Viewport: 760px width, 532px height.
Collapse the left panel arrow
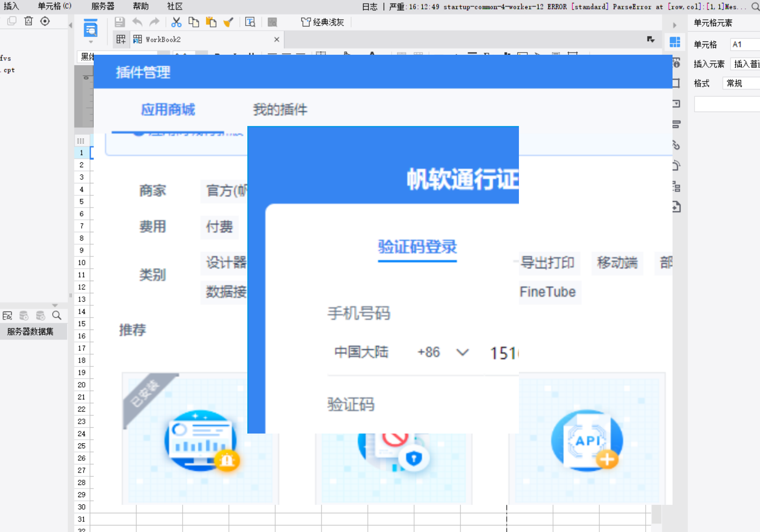(70, 25)
